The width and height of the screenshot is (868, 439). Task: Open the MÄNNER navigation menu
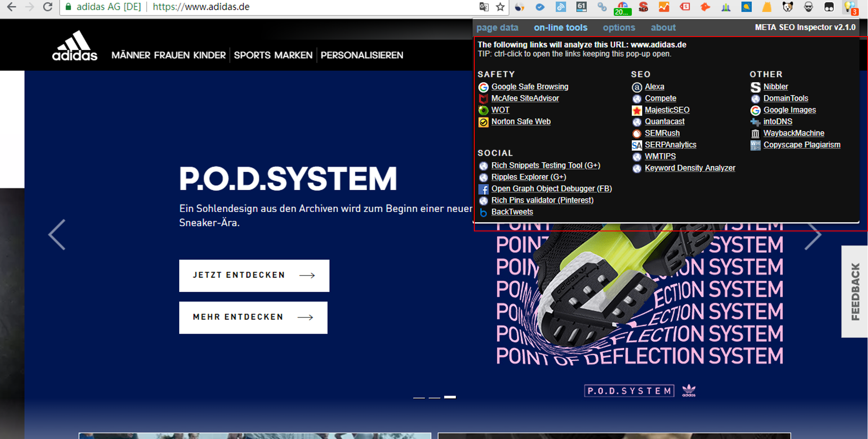[x=131, y=55]
